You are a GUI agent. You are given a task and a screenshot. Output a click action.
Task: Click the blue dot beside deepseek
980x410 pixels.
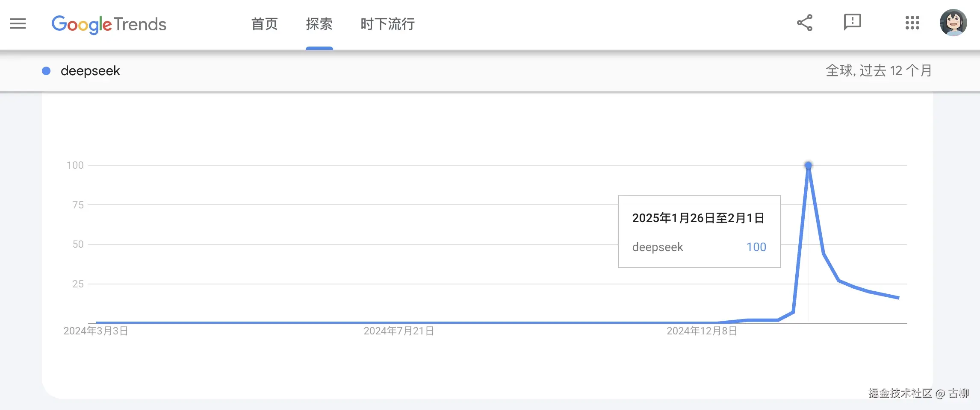[x=46, y=71]
